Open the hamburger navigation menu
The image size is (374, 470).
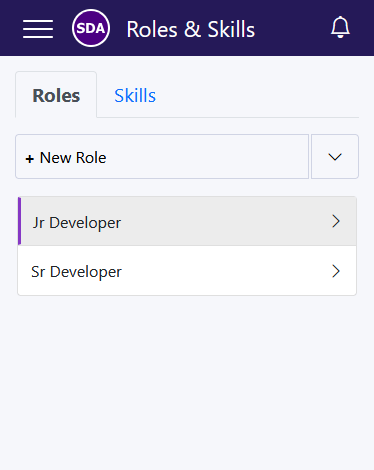[38, 29]
